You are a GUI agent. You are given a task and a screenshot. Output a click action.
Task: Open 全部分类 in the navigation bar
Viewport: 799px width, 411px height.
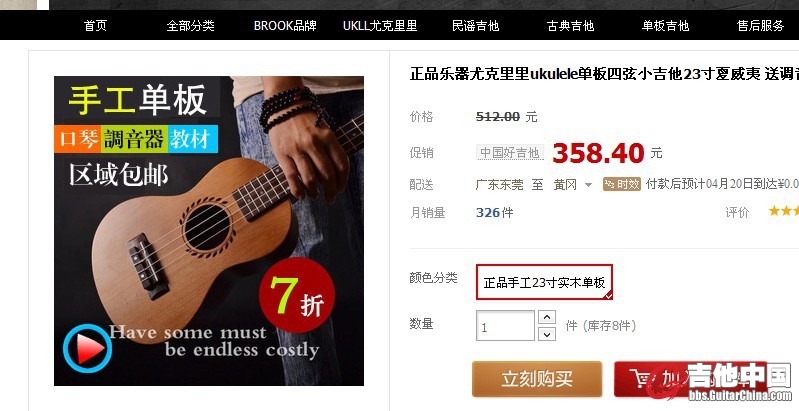(x=191, y=25)
